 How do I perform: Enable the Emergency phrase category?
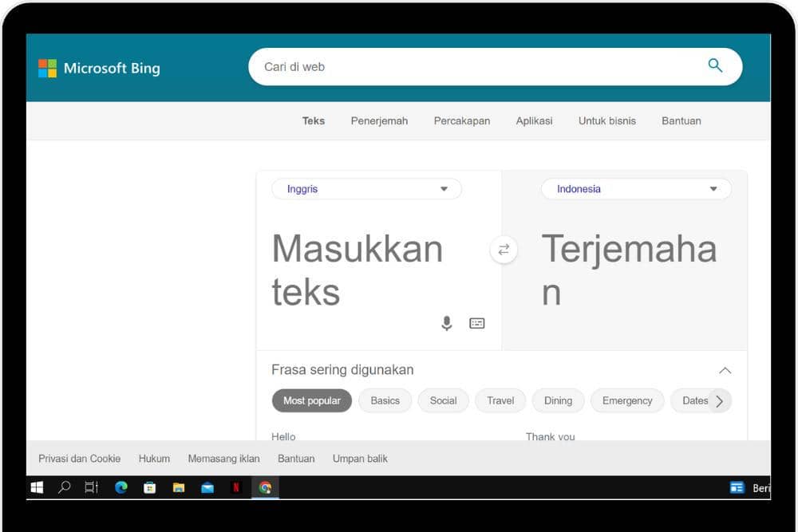tap(627, 400)
